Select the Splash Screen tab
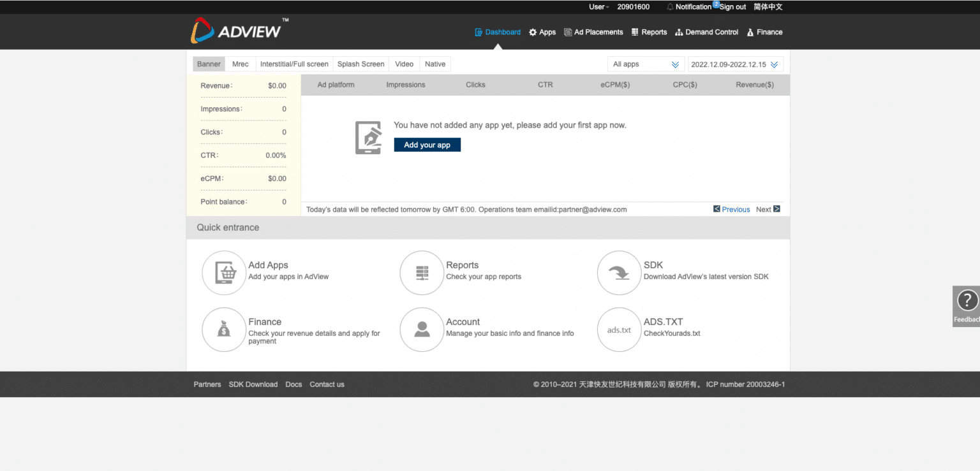This screenshot has width=980, height=471. click(360, 64)
